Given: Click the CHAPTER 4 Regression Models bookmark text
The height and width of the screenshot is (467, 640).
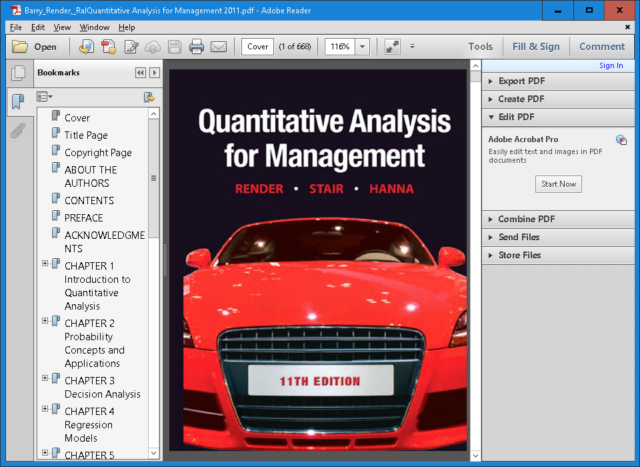Looking at the screenshot, I should (89, 425).
